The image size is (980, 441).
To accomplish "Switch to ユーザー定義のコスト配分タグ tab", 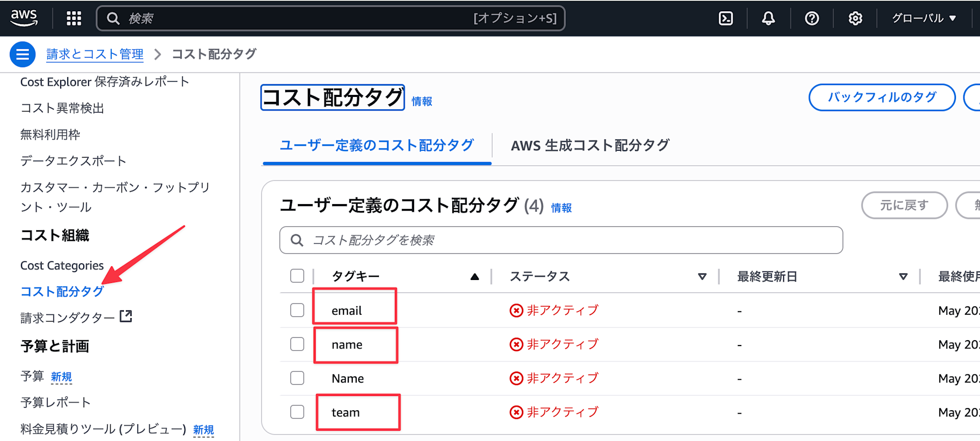I will point(377,145).
